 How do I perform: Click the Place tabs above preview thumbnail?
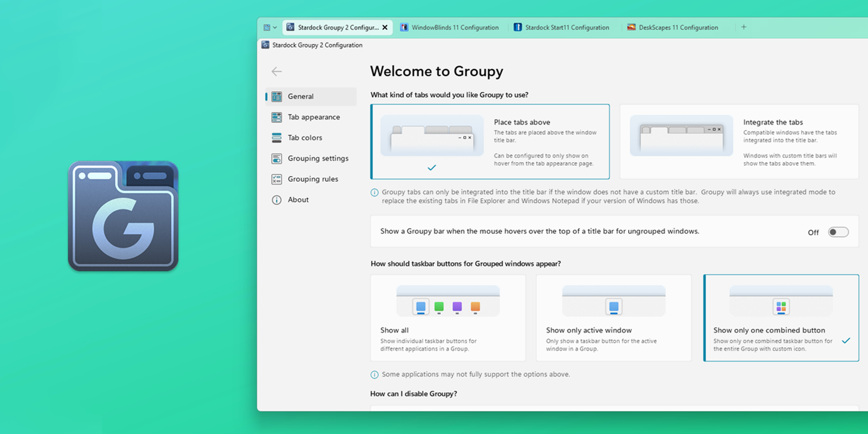click(432, 136)
